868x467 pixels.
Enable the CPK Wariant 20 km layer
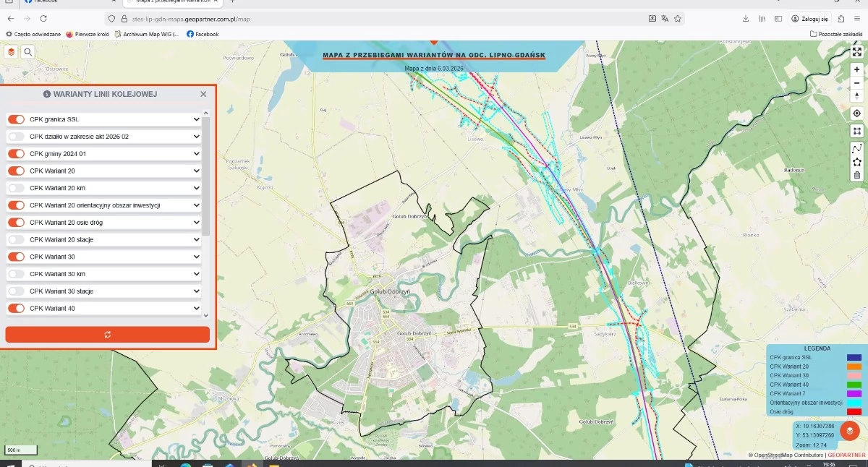point(16,188)
